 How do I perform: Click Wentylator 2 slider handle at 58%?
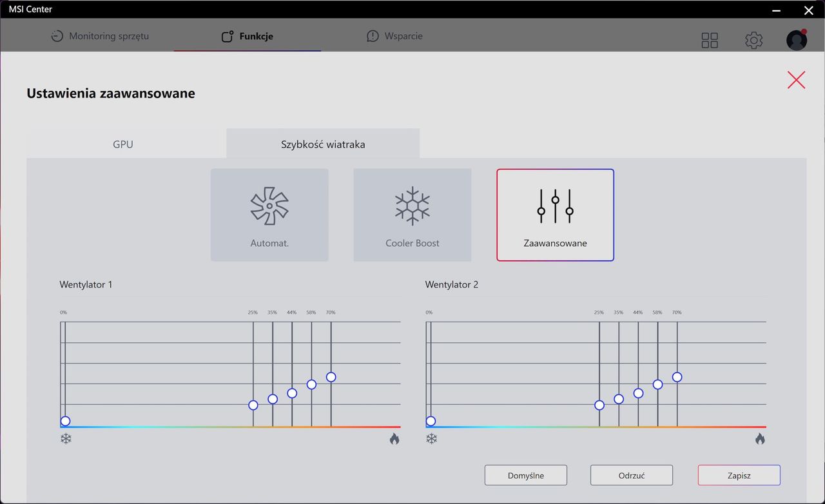[657, 384]
